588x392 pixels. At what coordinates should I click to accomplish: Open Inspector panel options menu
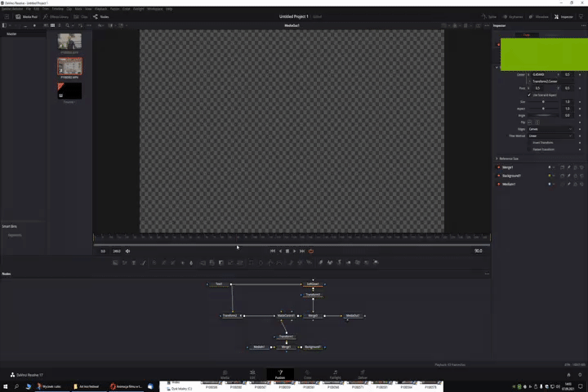(x=583, y=25)
